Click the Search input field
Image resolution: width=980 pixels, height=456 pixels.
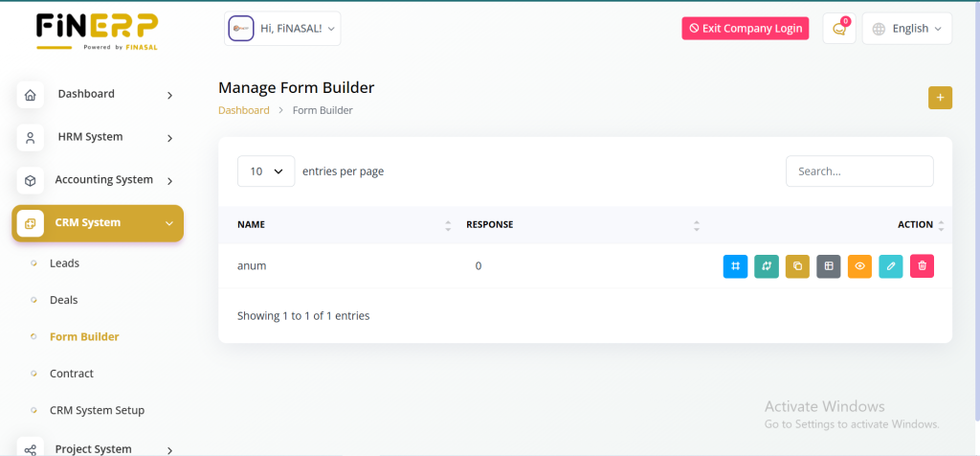point(858,171)
